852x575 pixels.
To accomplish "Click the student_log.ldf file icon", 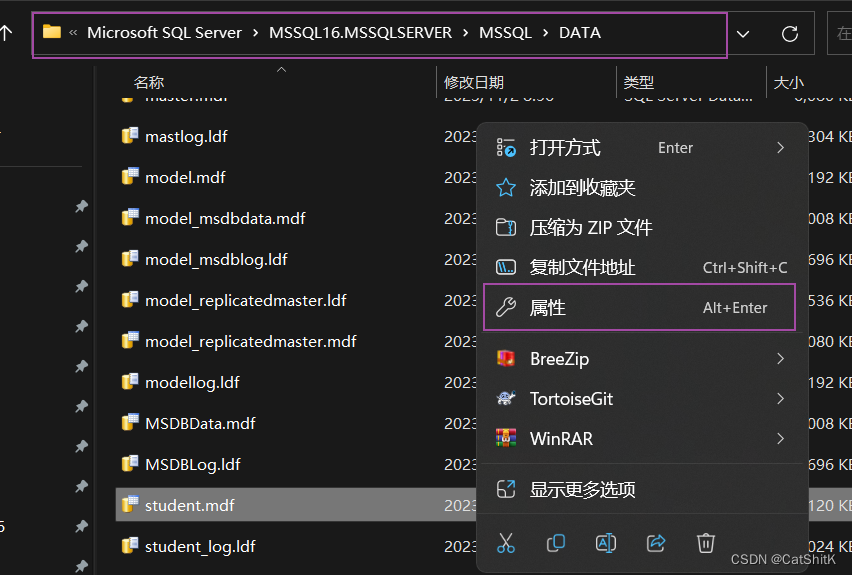I will coord(130,545).
